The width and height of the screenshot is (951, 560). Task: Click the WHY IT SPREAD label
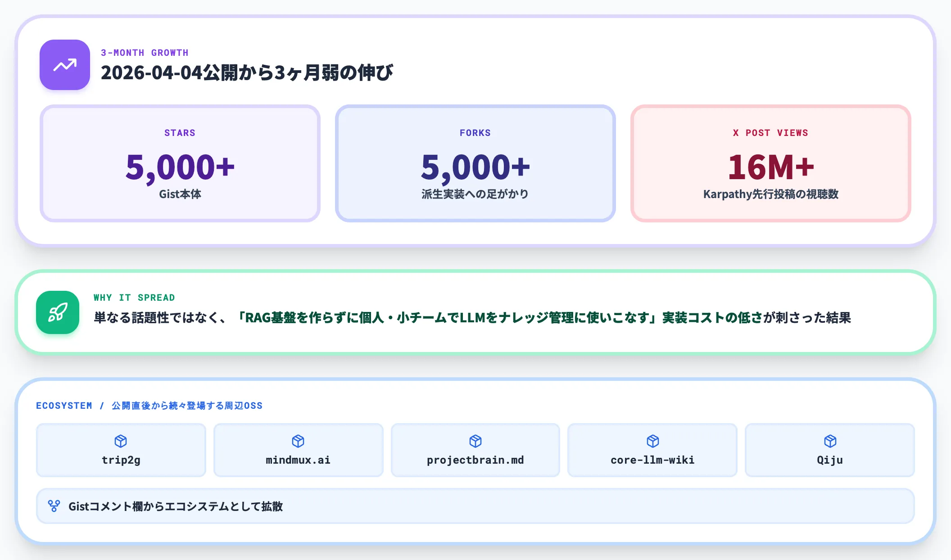134,298
